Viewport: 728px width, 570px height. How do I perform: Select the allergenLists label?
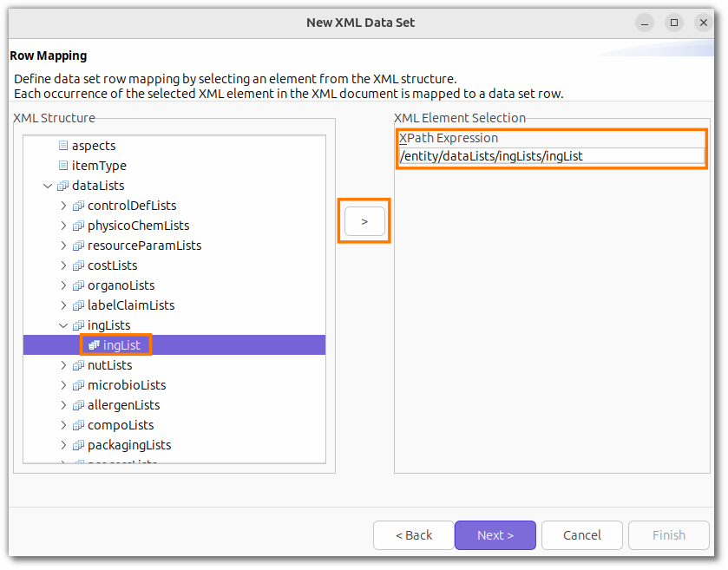[123, 405]
